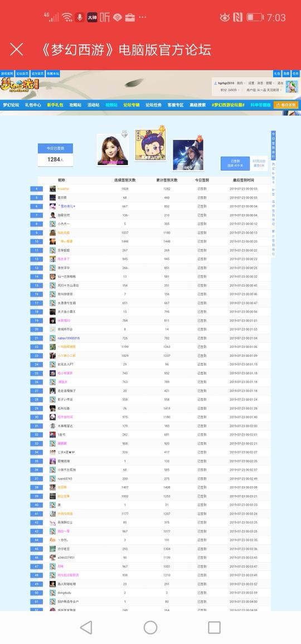The image size is (301, 644).
Task: Tap the microphone icon in the status bar
Action: [x=79, y=17]
